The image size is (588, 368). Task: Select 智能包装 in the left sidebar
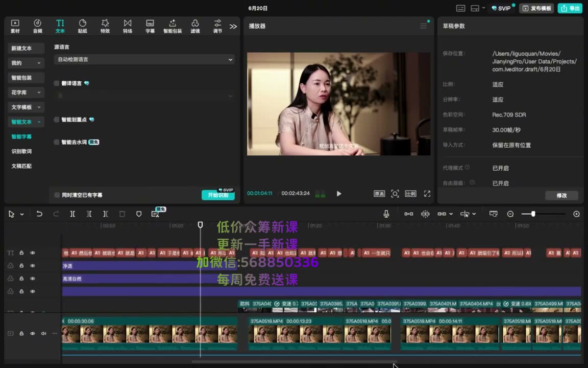click(x=26, y=78)
